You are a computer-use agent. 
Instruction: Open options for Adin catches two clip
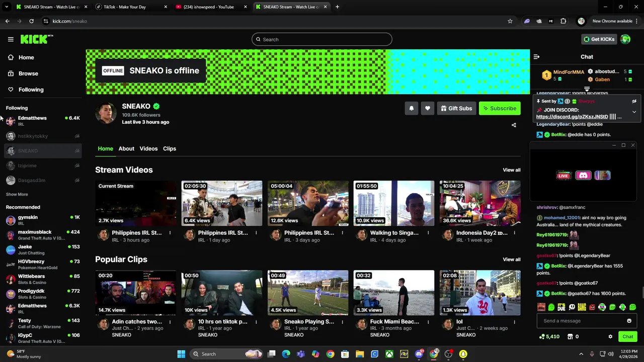click(x=170, y=322)
